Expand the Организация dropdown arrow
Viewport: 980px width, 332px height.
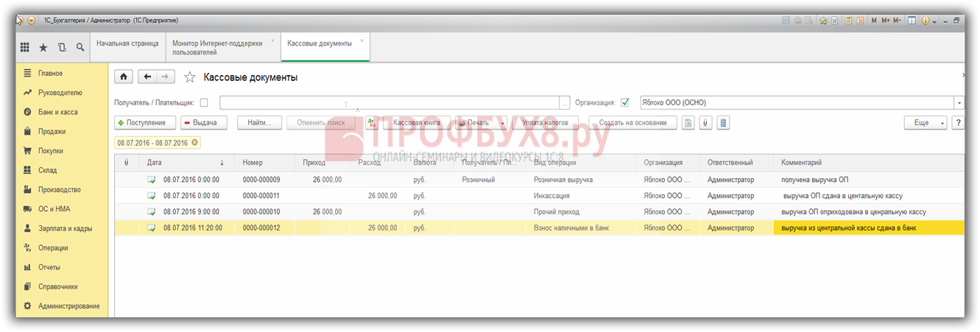pos(959,102)
